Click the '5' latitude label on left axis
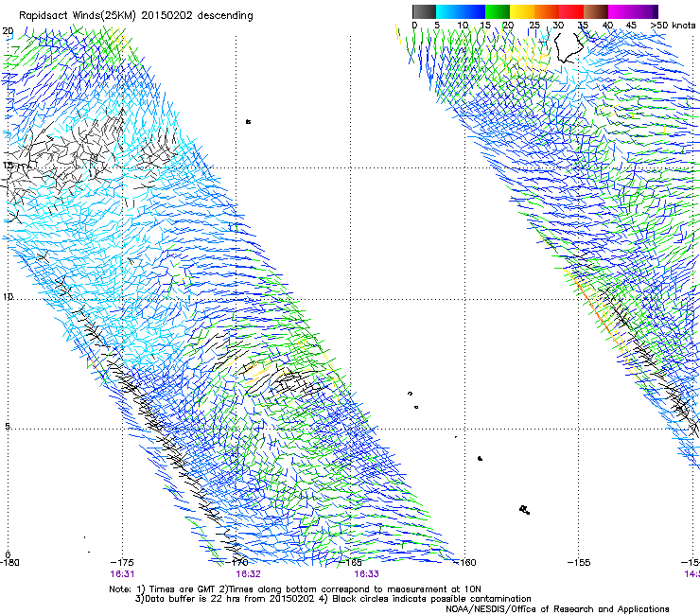 click(x=8, y=427)
